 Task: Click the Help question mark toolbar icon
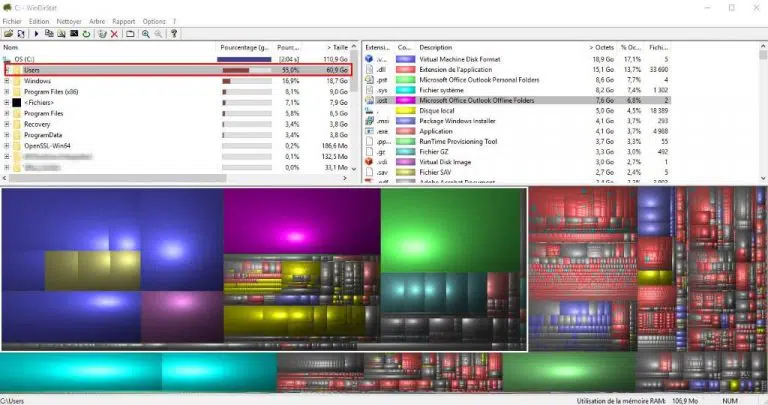[174, 34]
